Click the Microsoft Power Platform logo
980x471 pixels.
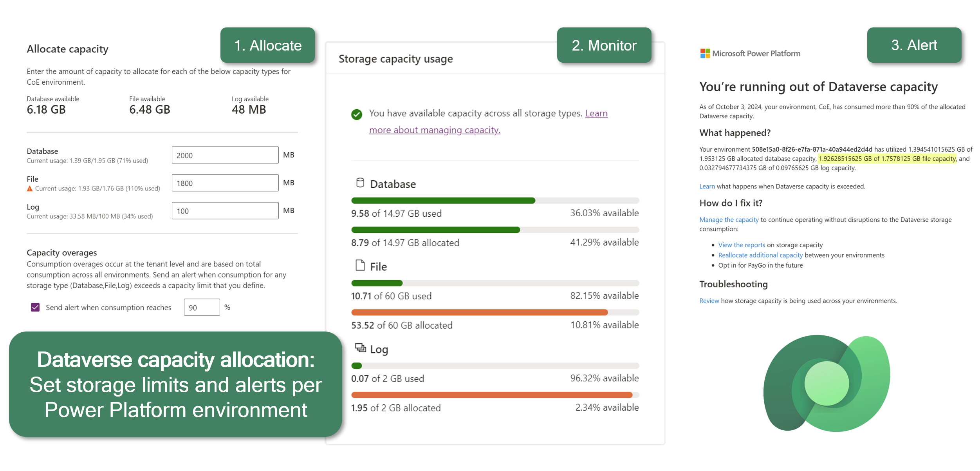pos(750,53)
